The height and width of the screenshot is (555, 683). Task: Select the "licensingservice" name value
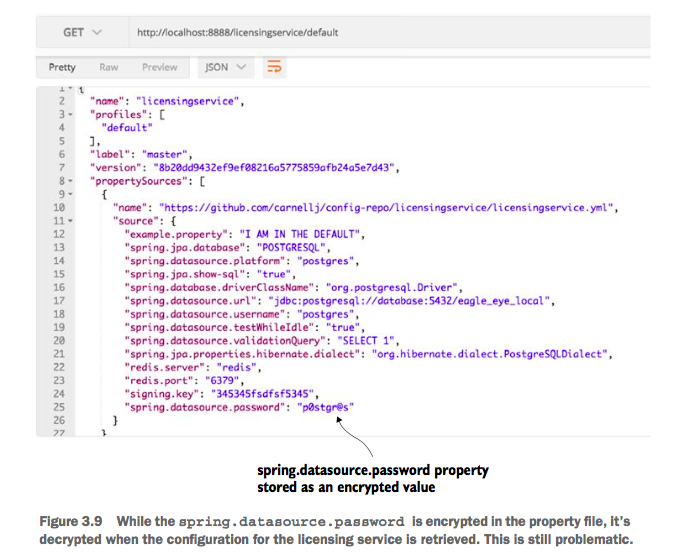(x=188, y=102)
